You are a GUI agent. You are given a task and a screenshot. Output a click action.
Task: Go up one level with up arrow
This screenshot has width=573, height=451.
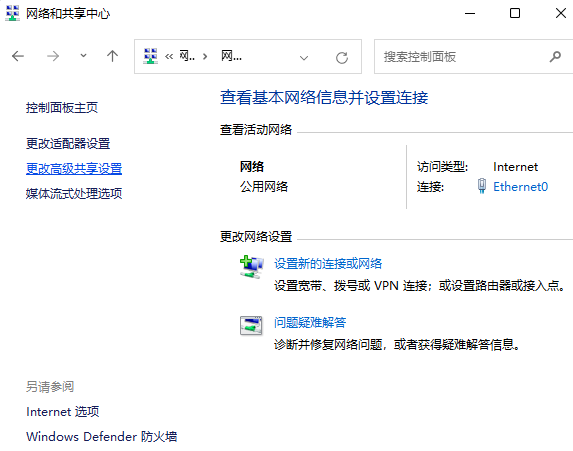tap(112, 56)
